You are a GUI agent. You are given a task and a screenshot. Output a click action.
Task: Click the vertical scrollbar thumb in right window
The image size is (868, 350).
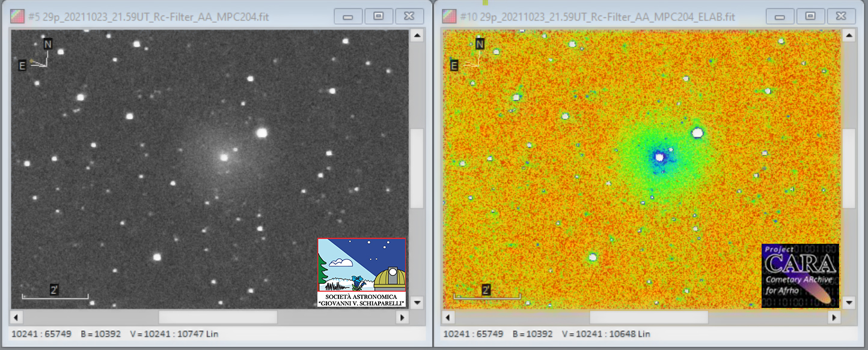click(x=848, y=168)
